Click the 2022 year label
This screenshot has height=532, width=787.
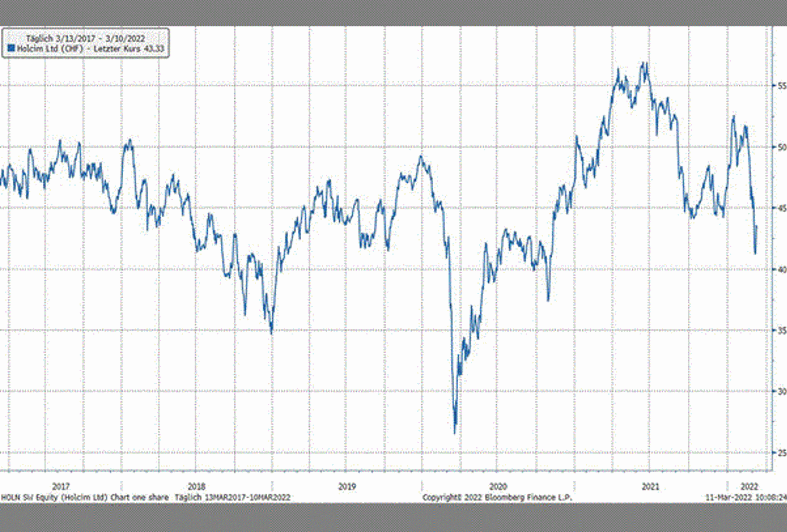(749, 486)
